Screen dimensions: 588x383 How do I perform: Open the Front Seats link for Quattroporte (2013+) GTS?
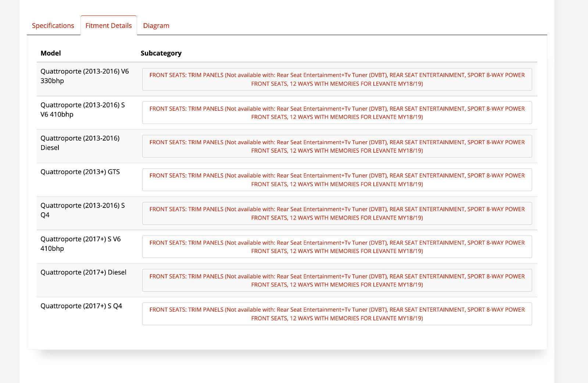tap(337, 180)
